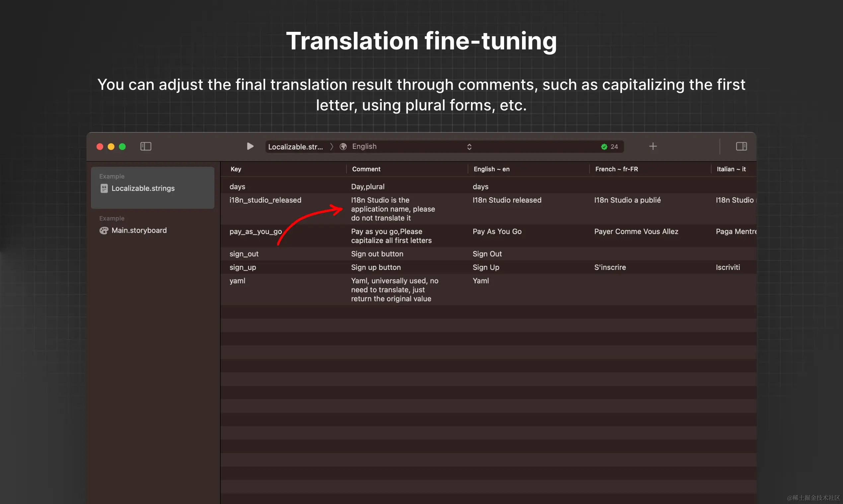Click the green zoom window button
The image size is (843, 504).
122,146
